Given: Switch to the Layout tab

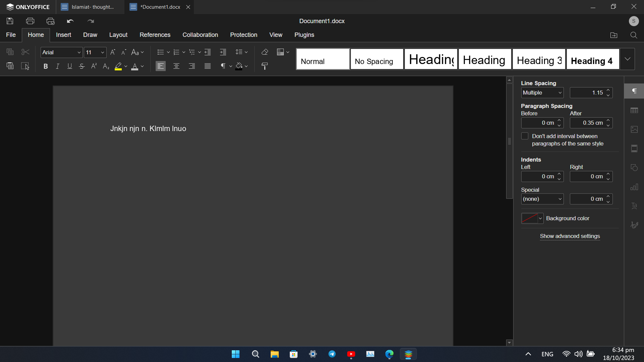Looking at the screenshot, I should [x=118, y=35].
